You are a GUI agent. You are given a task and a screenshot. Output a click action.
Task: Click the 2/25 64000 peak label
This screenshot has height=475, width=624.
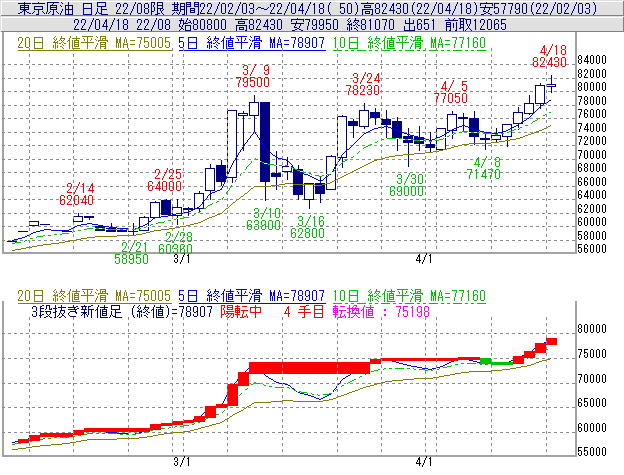(164, 180)
